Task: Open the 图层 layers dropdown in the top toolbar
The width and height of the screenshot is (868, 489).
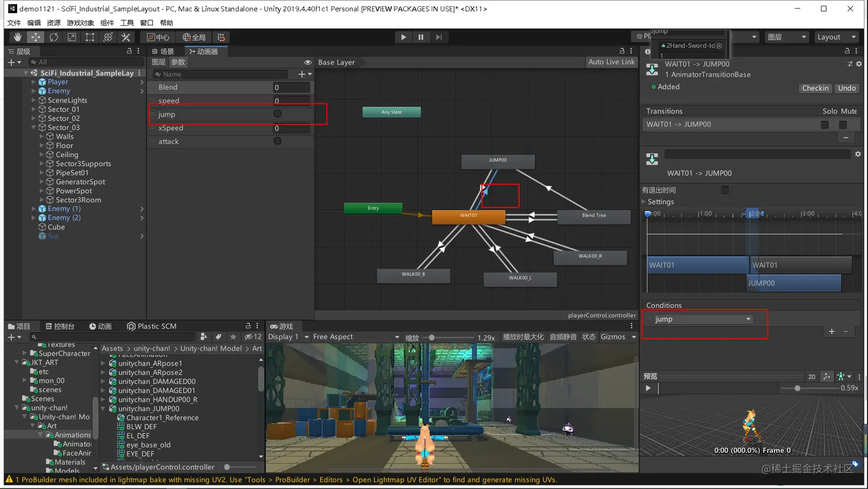Action: [787, 37]
